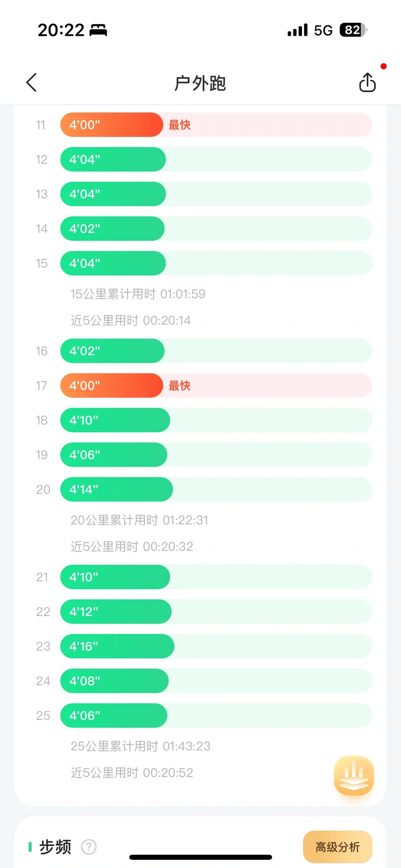Tap the 15公里累计用时 summary line
The width and height of the screenshot is (401, 868).
[x=138, y=294]
